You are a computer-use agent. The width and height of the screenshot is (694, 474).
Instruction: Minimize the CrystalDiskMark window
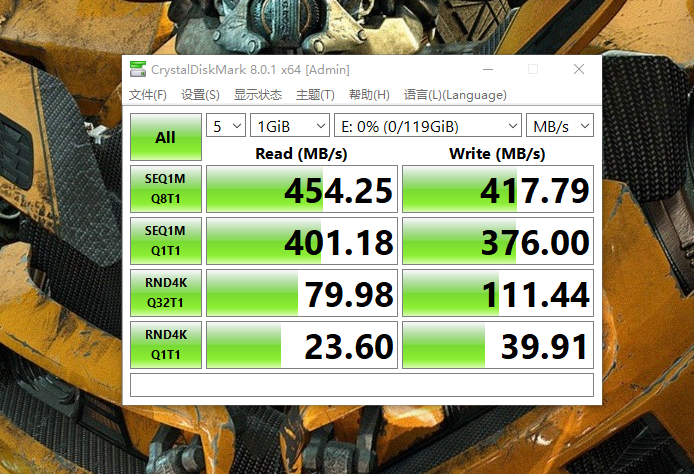488,69
